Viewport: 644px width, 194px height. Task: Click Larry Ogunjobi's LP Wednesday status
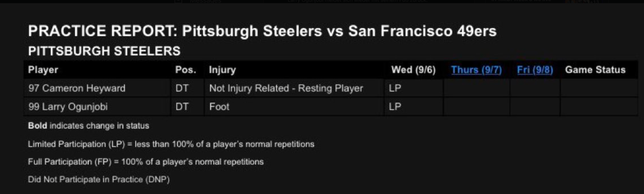click(395, 107)
